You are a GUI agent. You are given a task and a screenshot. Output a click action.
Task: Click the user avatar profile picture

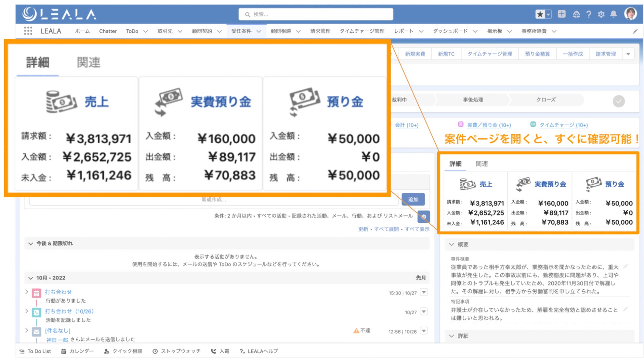tap(630, 14)
